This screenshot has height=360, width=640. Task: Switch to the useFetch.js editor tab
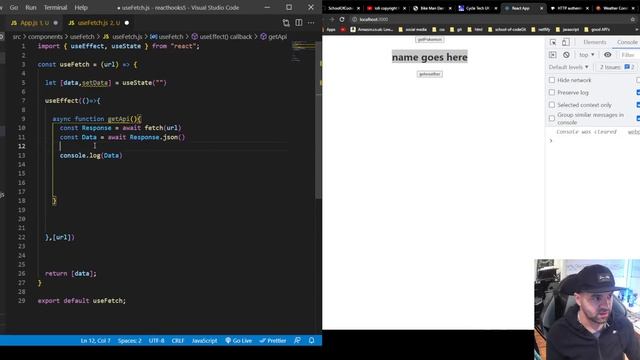tap(98, 23)
